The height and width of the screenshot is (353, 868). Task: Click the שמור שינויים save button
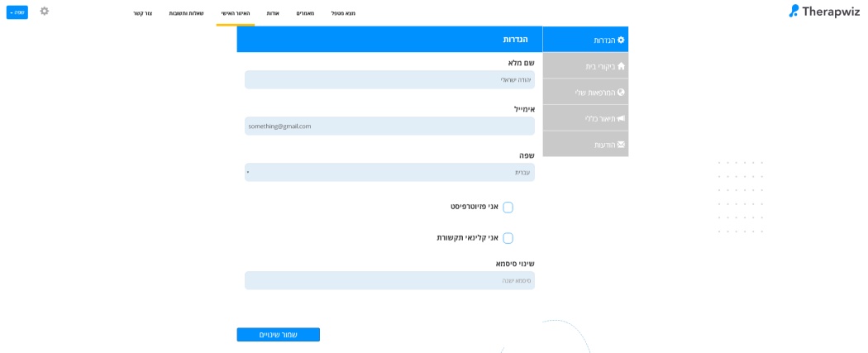279,335
